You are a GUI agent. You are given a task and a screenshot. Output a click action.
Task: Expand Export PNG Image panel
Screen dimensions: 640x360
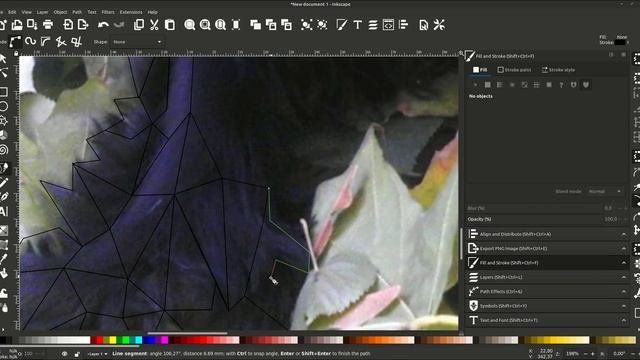click(547, 248)
